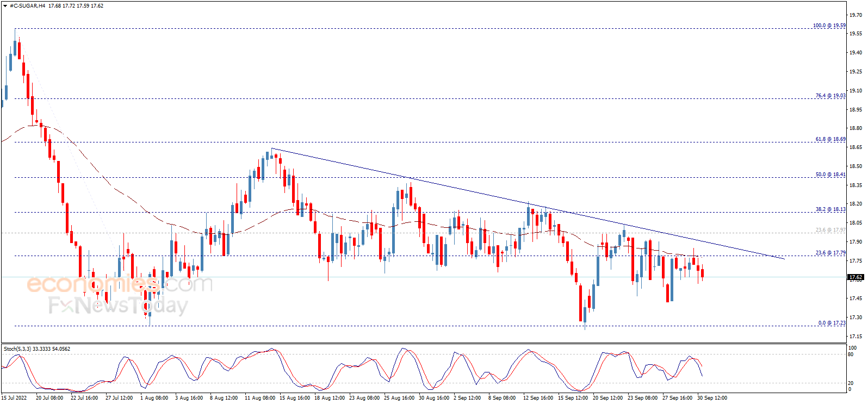Click time axis label 23 Aug 08:00
Screen dimensions: 868x404
click(x=364, y=398)
